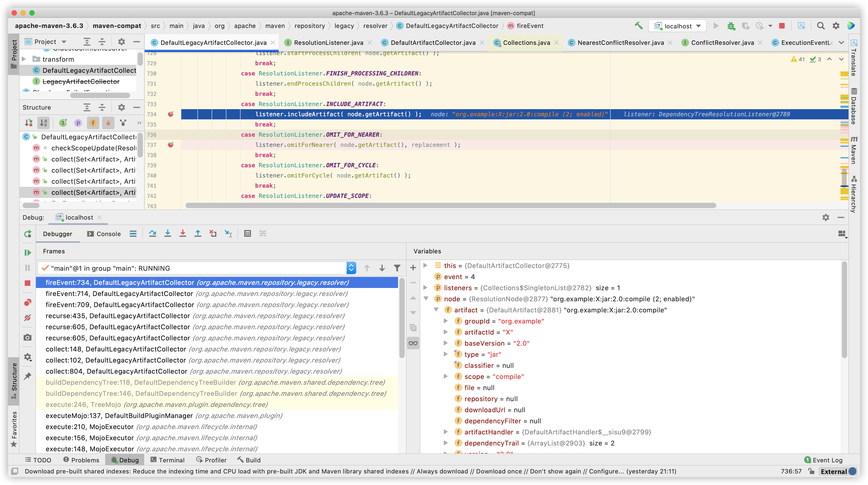Select the Debugger tab
The image size is (868, 485).
tap(57, 234)
